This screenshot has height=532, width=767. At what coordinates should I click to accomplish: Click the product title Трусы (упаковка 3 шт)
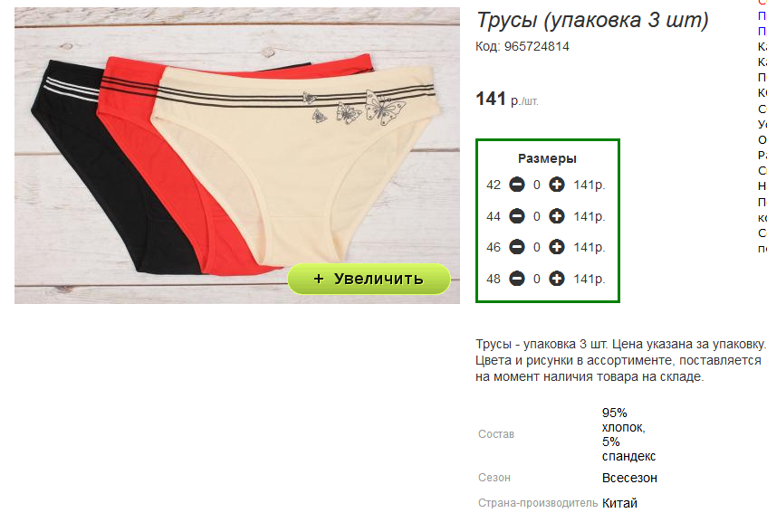592,21
